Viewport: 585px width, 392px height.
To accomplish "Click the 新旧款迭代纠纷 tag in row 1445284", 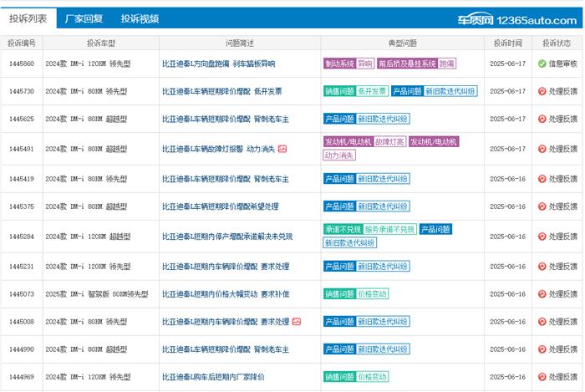I will (349, 243).
